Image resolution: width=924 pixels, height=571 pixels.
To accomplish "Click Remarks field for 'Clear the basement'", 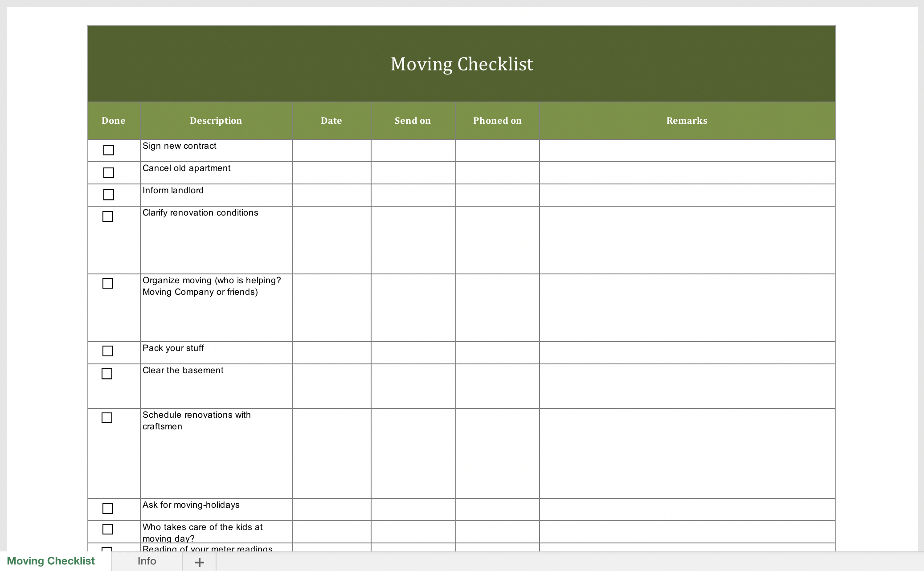I will coord(687,383).
